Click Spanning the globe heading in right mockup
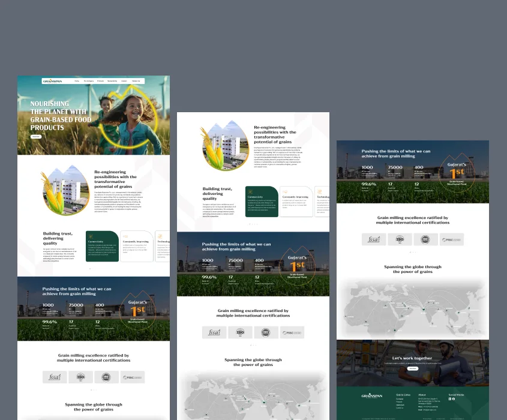 pyautogui.click(x=413, y=269)
